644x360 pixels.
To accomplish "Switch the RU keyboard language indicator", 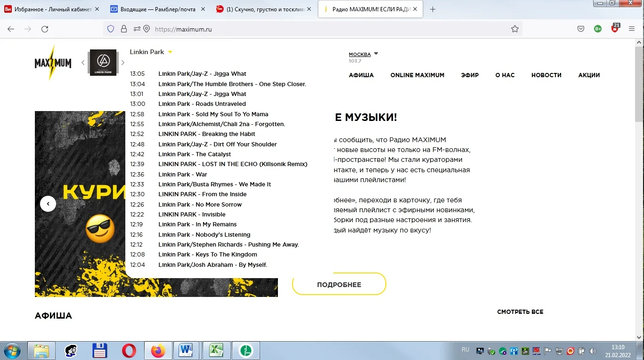I will tap(465, 350).
